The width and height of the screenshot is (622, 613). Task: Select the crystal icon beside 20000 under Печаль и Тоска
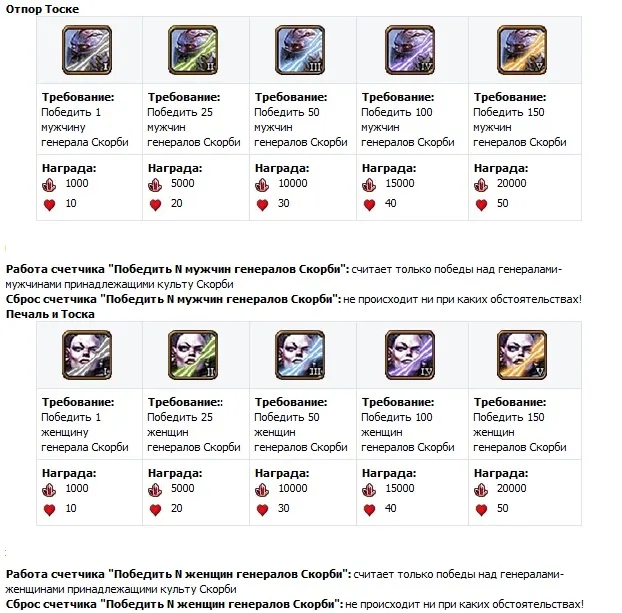pyautogui.click(x=482, y=489)
